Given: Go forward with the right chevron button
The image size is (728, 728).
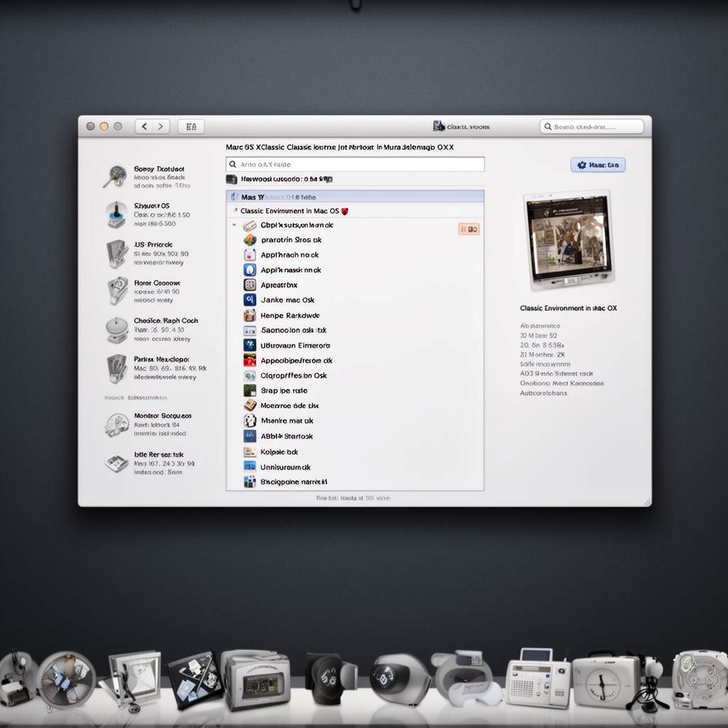Looking at the screenshot, I should 161,127.
